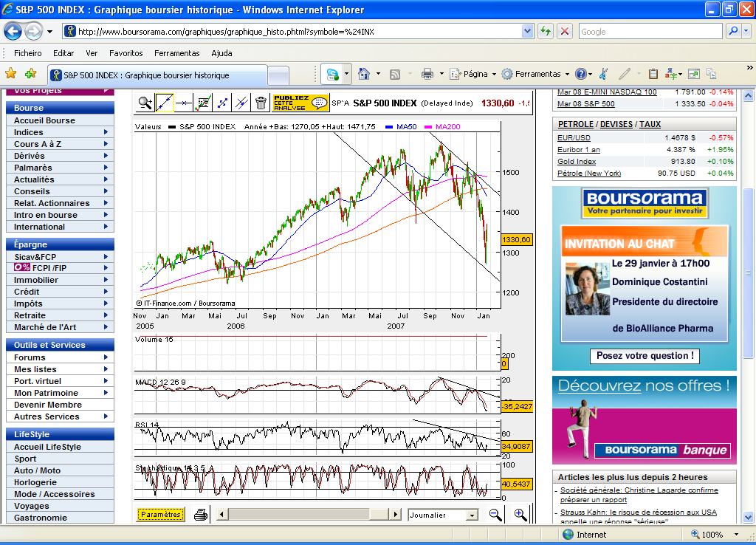Open the recent pages dropdown arrow
The height and width of the screenshot is (545, 756).
tap(49, 32)
